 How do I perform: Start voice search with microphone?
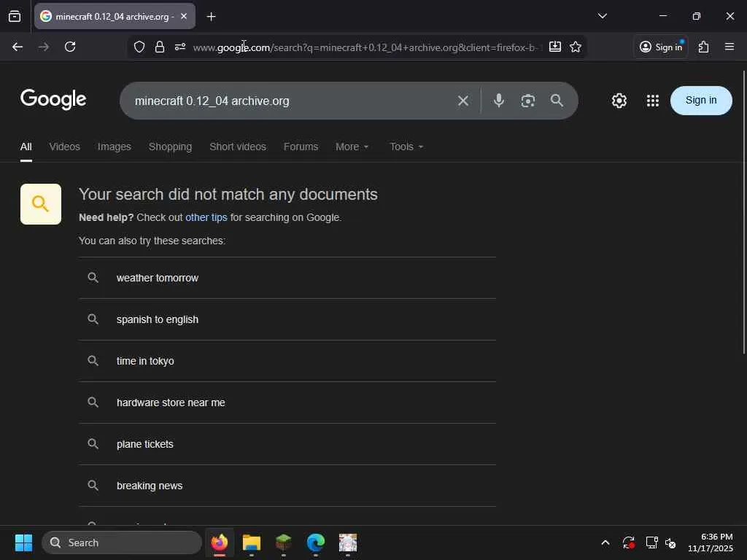point(499,101)
